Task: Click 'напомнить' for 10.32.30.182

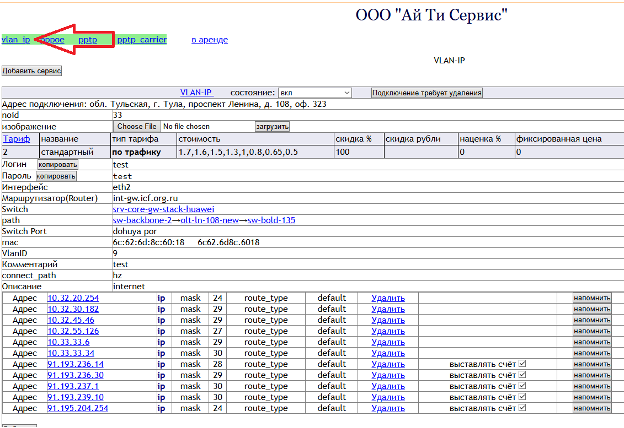Action: click(592, 309)
